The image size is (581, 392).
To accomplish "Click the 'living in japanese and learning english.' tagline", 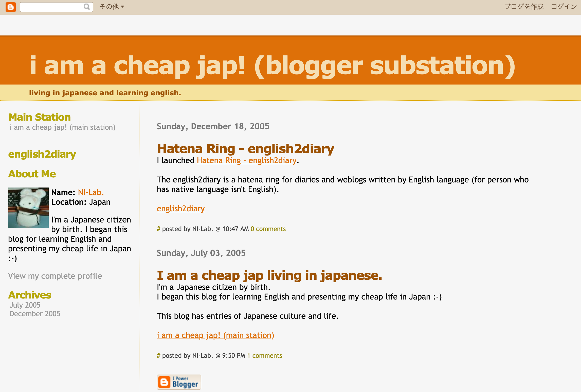I will (x=105, y=93).
